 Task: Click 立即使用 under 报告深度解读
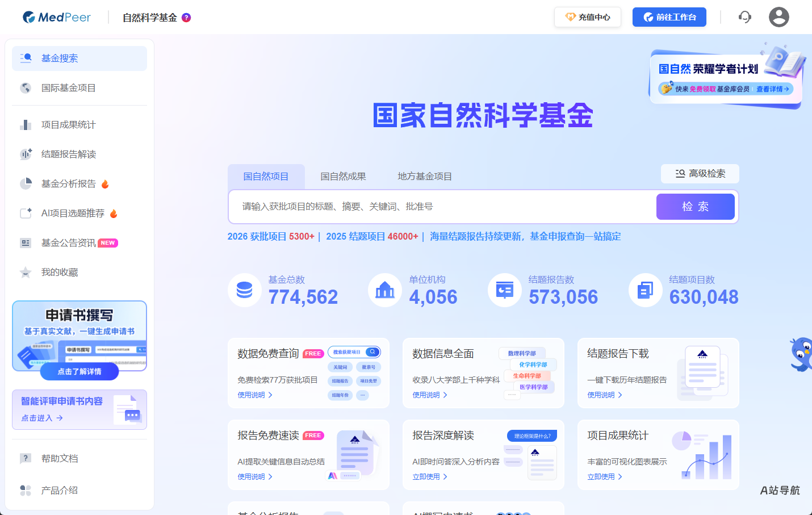point(430,477)
